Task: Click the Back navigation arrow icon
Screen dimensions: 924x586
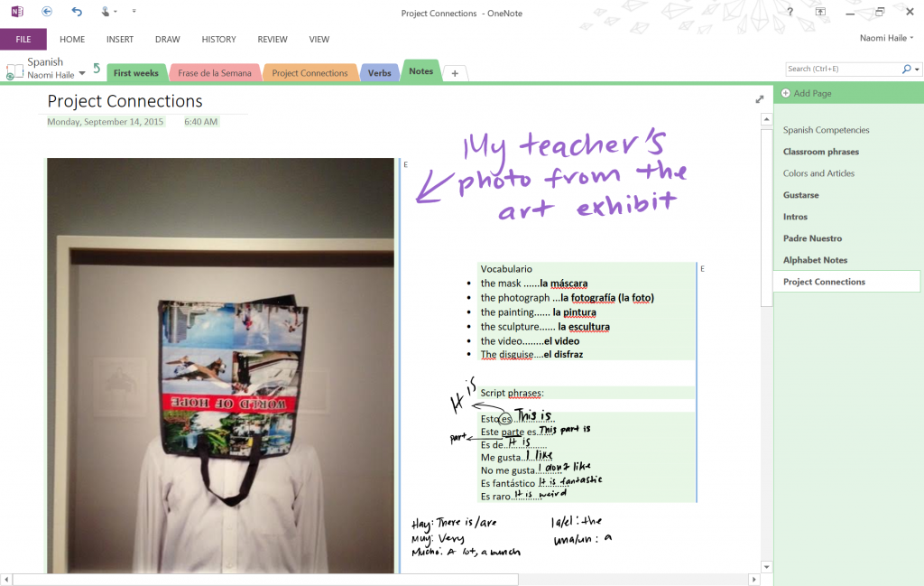Action: [x=47, y=12]
